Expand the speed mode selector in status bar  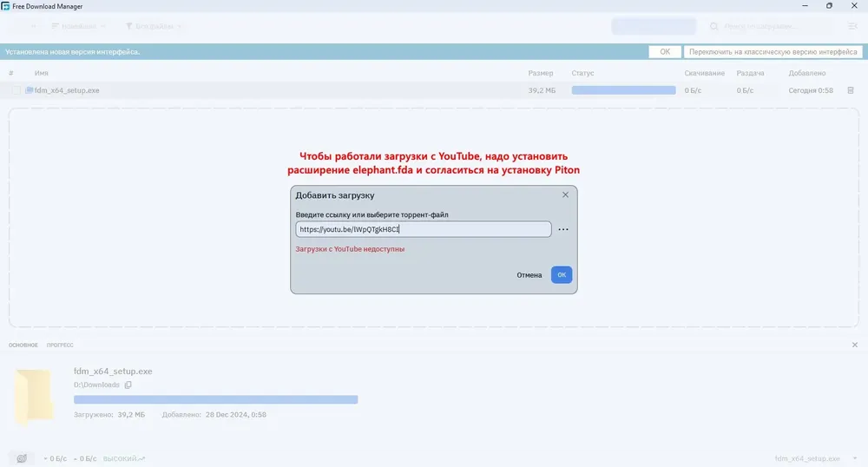pos(123,458)
